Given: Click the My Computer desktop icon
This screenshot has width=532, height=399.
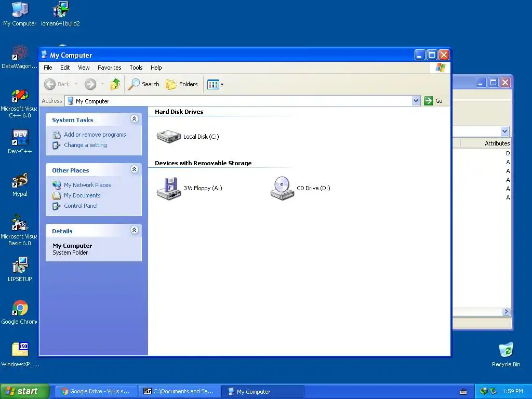Looking at the screenshot, I should tap(20, 14).
